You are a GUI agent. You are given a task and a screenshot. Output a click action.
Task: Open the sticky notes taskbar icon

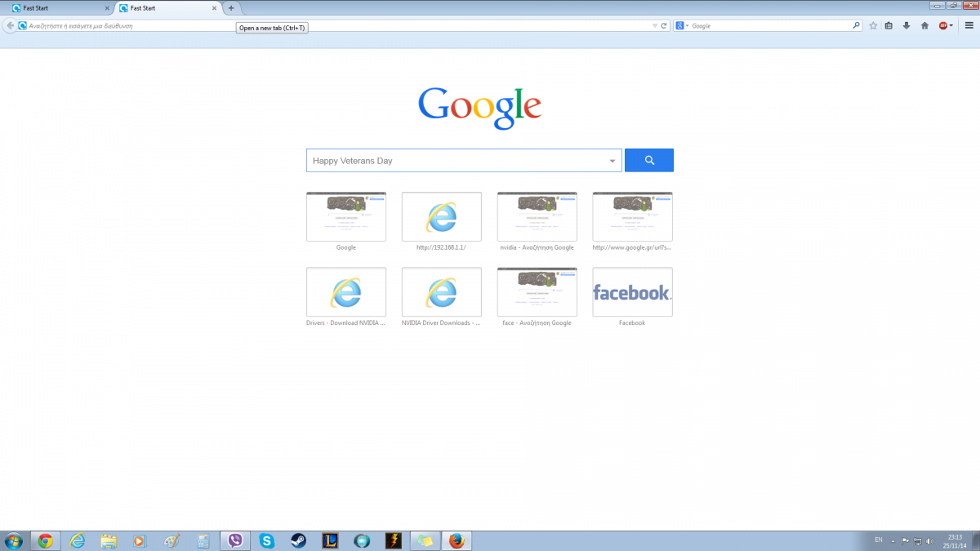point(425,540)
